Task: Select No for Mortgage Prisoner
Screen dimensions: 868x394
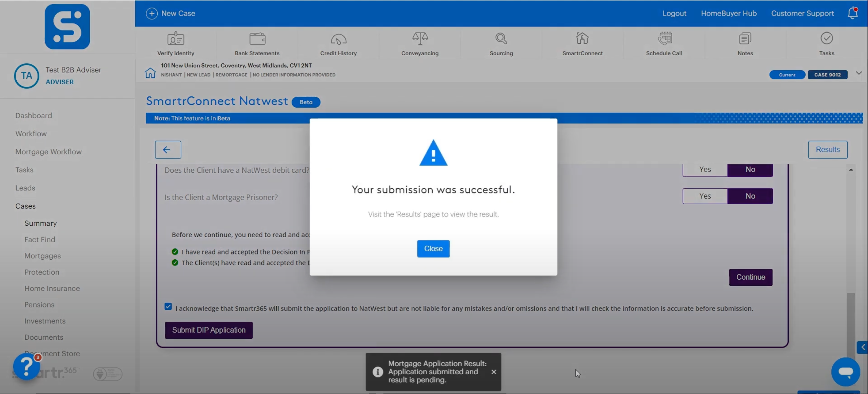Action: [x=750, y=196]
